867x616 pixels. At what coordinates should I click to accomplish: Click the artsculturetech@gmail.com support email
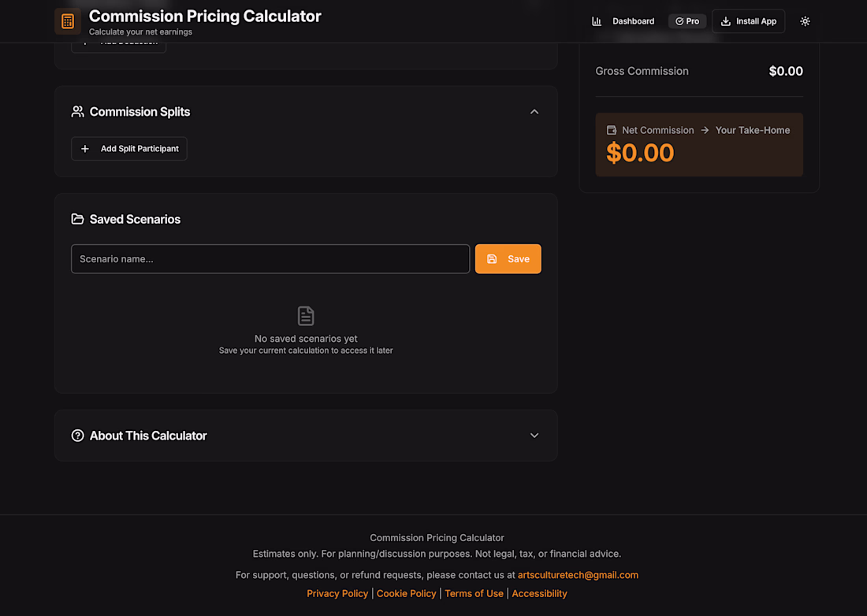(578, 575)
